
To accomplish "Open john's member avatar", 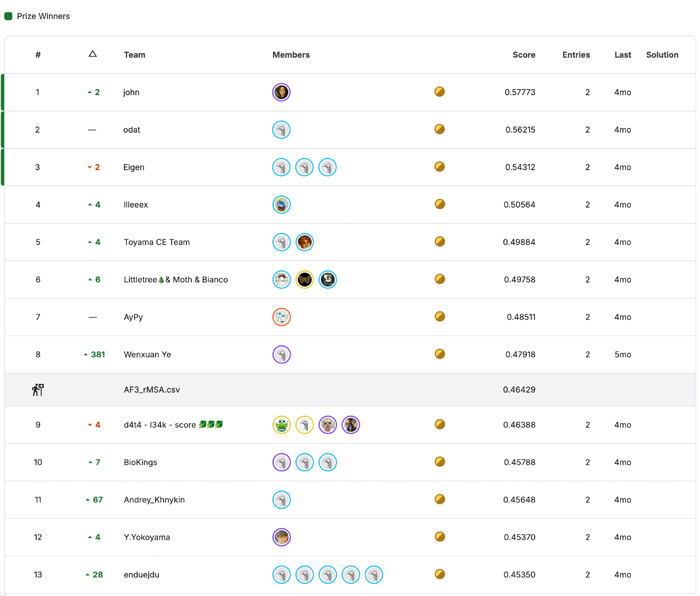I will (x=281, y=92).
